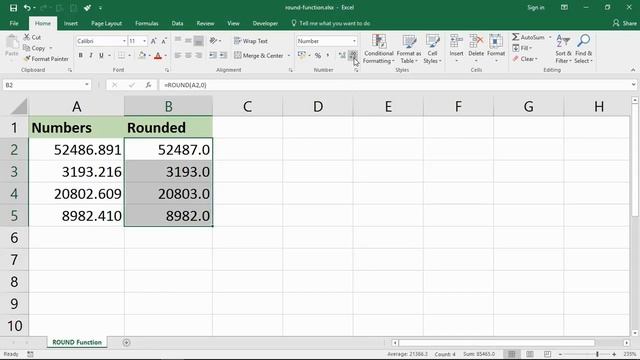Click the Save icon in the quick access toolbar
This screenshot has height=360, width=640.
coord(13,8)
